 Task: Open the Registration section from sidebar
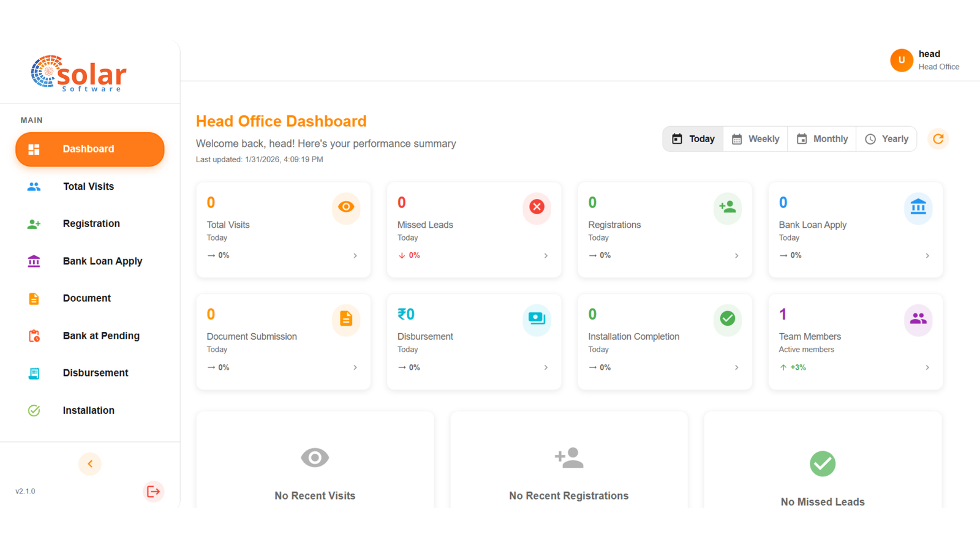tap(91, 223)
